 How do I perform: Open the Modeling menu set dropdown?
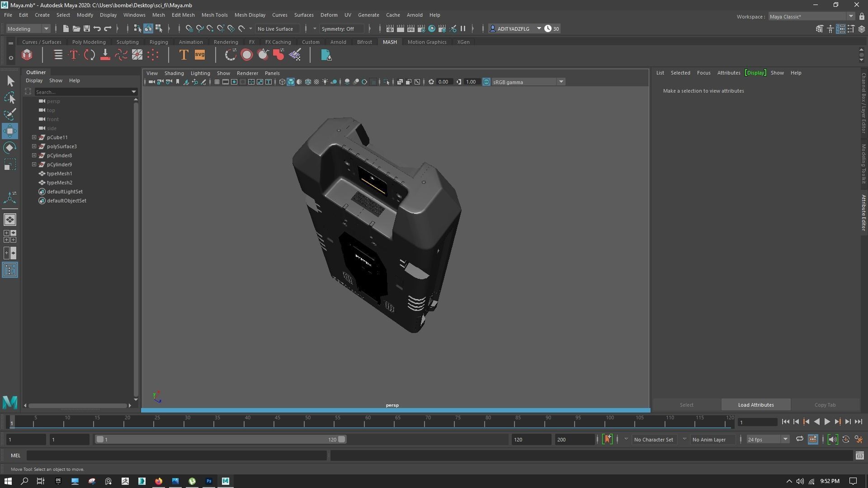(28, 29)
